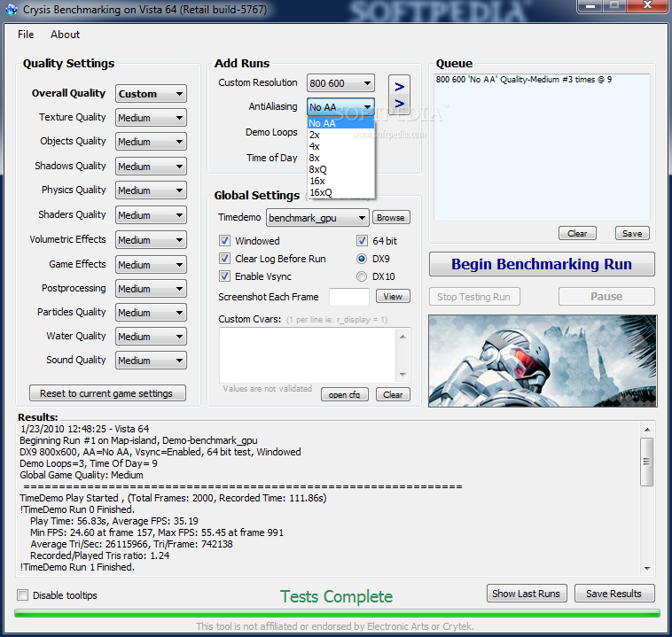Open the Timedemo benchmark_gpu dropdown
The width and height of the screenshot is (672, 637).
pos(317,218)
